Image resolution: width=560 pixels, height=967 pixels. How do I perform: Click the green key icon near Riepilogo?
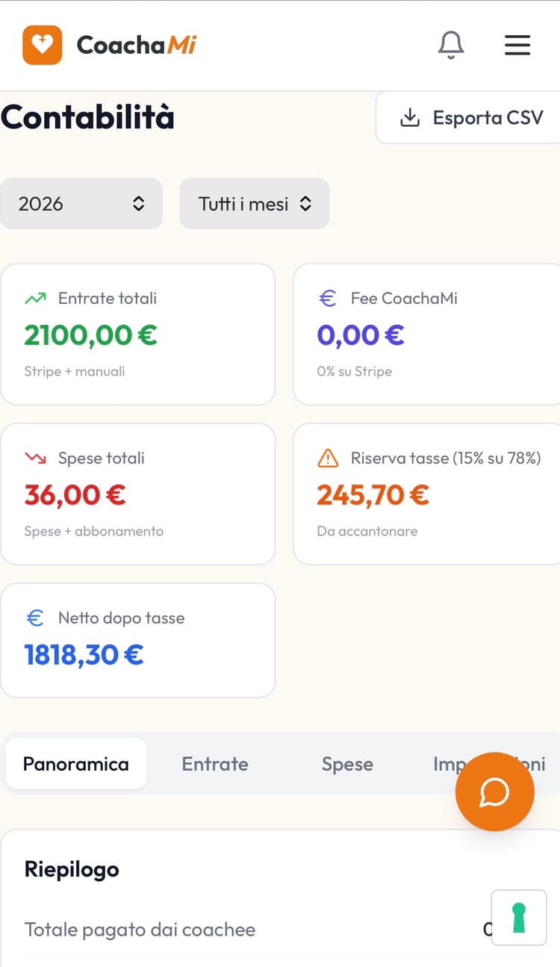pyautogui.click(x=518, y=917)
